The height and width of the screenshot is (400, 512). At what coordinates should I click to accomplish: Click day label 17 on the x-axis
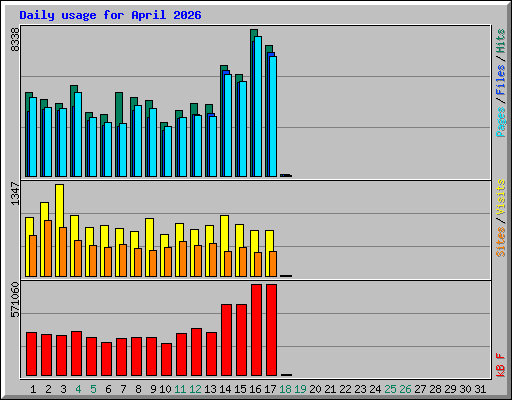[270, 389]
